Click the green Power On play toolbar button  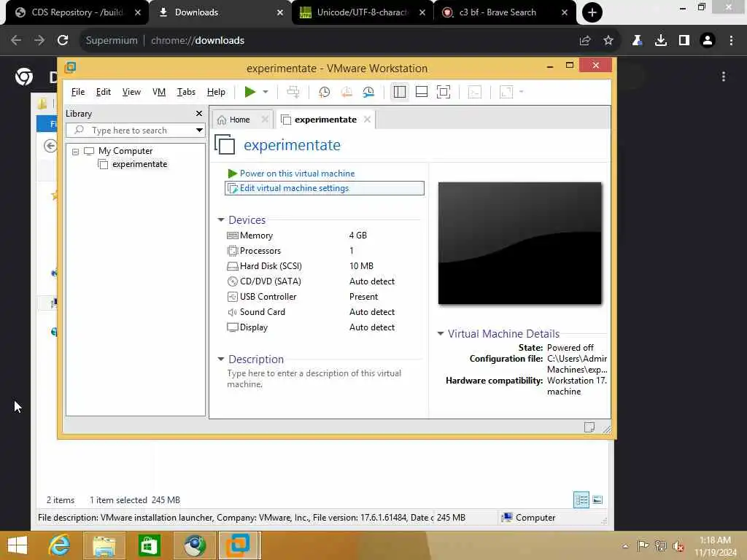coord(249,92)
